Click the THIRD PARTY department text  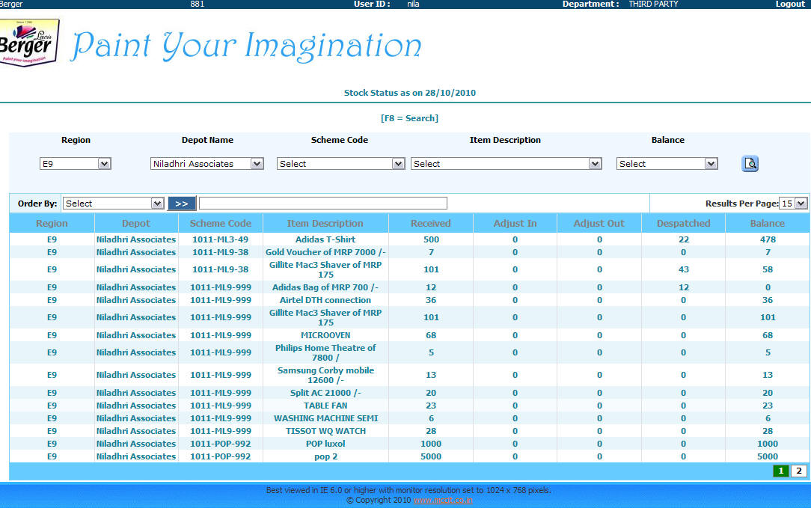pyautogui.click(x=653, y=4)
